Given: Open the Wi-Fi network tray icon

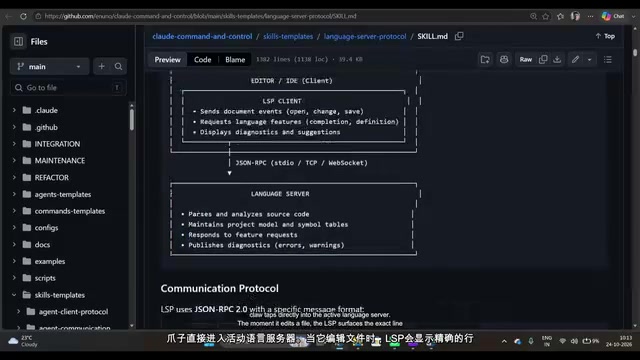Looking at the screenshot, I should point(562,341).
